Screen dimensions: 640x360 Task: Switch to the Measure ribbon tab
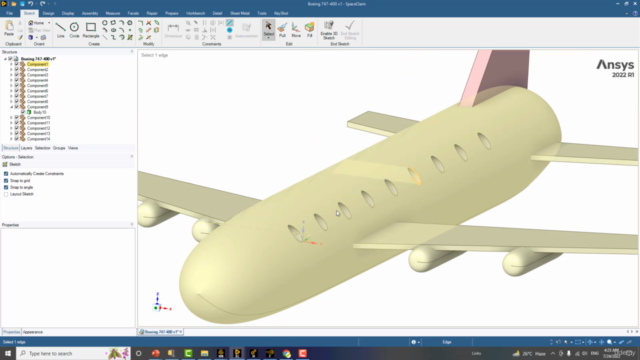(113, 13)
